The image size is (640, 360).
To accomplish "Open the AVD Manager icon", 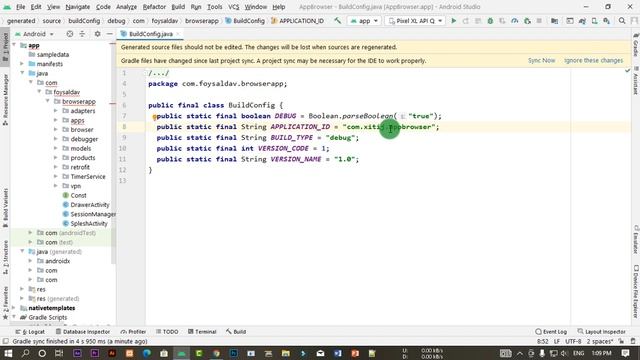I will point(594,20).
